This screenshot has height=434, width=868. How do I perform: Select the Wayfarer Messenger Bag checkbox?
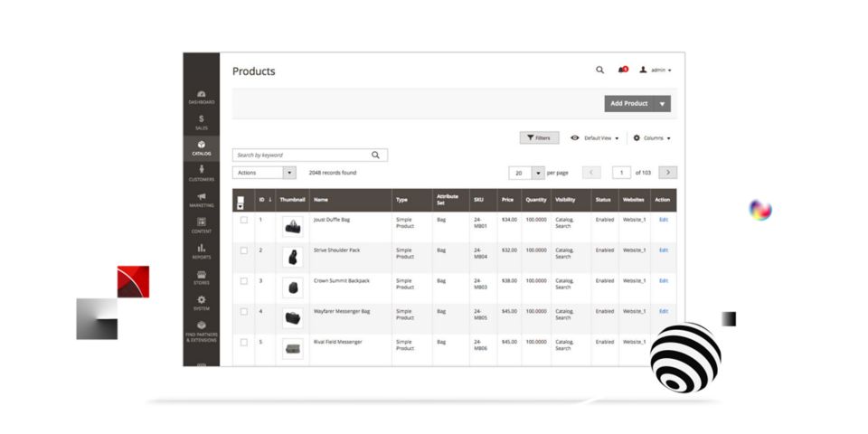pos(243,312)
